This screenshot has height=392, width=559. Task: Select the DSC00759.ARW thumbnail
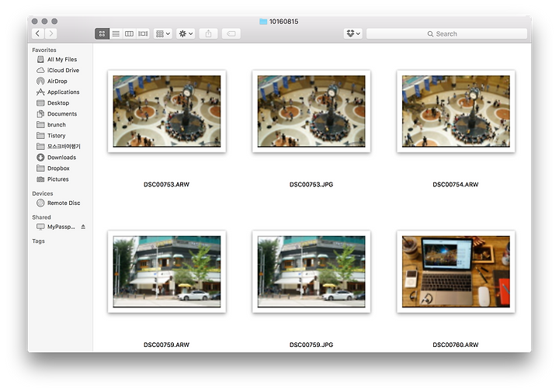point(167,272)
